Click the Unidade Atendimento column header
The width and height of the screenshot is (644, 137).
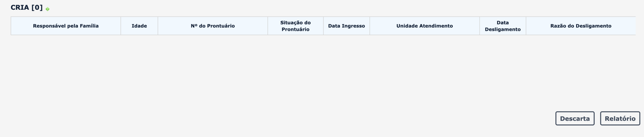[424, 26]
